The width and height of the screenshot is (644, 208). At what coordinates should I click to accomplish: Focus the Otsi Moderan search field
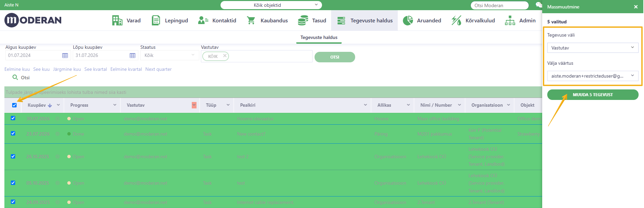point(500,5)
